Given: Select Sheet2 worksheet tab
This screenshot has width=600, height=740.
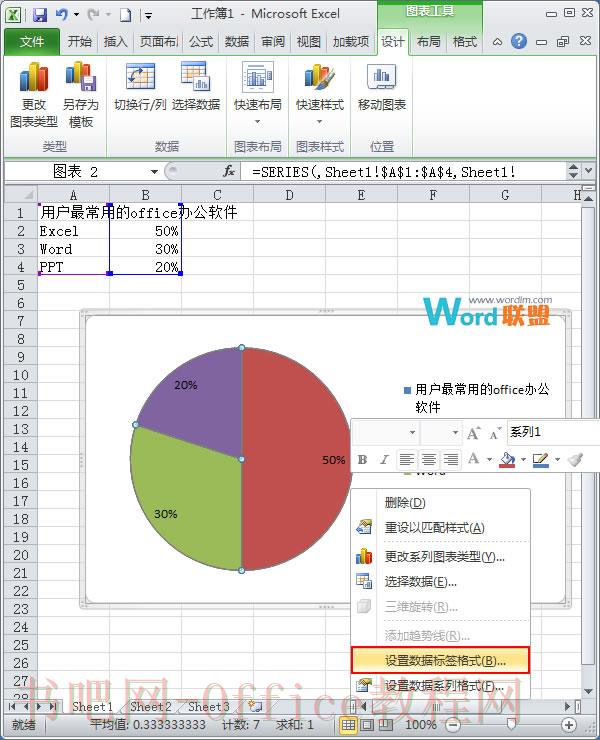Looking at the screenshot, I should click(x=151, y=706).
